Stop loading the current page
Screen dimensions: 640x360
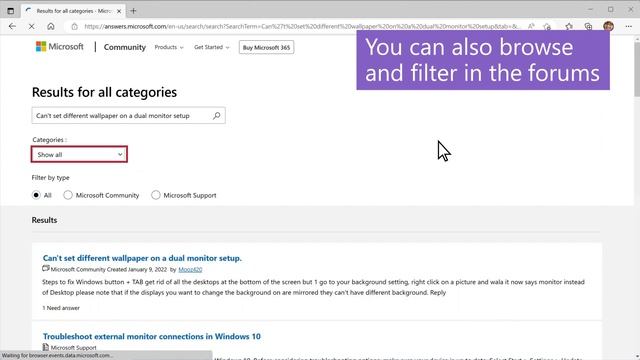click(31, 27)
